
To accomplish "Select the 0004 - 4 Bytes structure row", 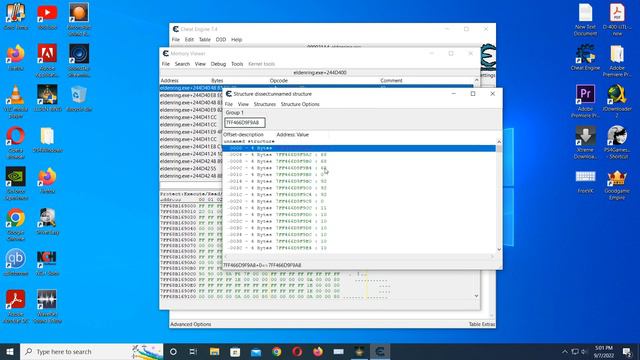I will [x=359, y=155].
